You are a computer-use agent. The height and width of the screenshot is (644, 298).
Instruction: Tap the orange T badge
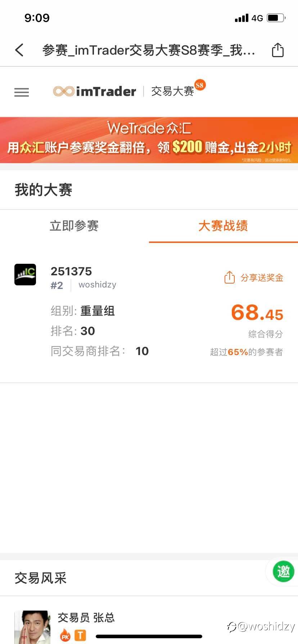[80, 635]
